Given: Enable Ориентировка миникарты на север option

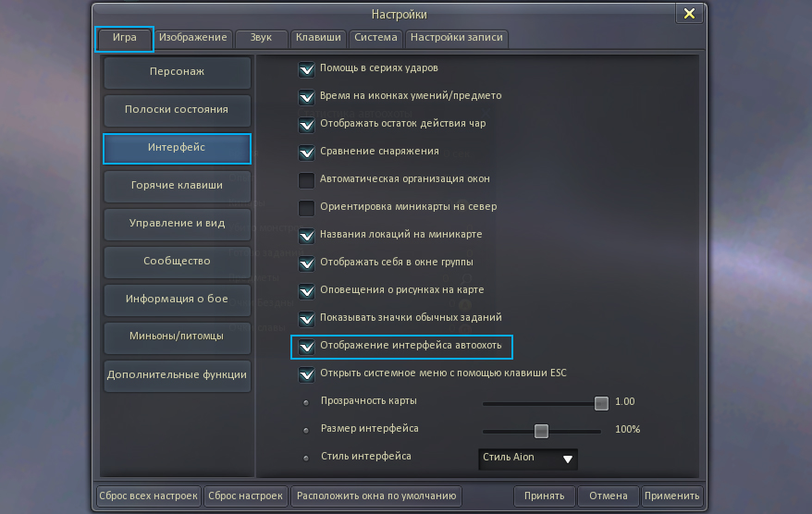Looking at the screenshot, I should [307, 207].
